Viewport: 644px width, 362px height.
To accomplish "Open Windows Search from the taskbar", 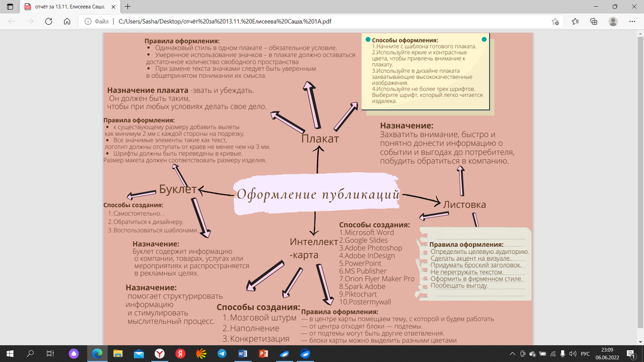I will pyautogui.click(x=30, y=354).
